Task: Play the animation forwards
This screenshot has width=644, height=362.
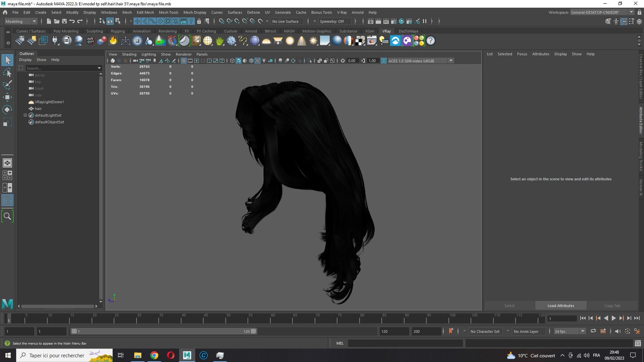Action: pyautogui.click(x=614, y=318)
